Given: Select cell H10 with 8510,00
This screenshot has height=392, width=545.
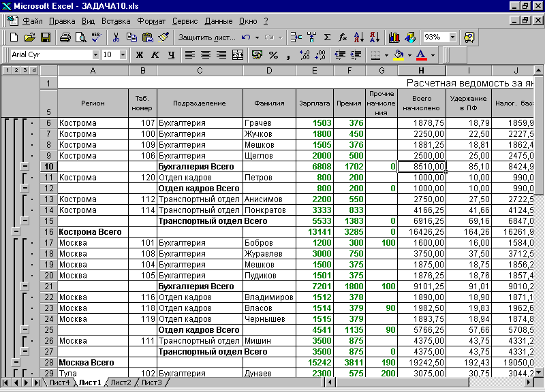Looking at the screenshot, I should pos(422,166).
